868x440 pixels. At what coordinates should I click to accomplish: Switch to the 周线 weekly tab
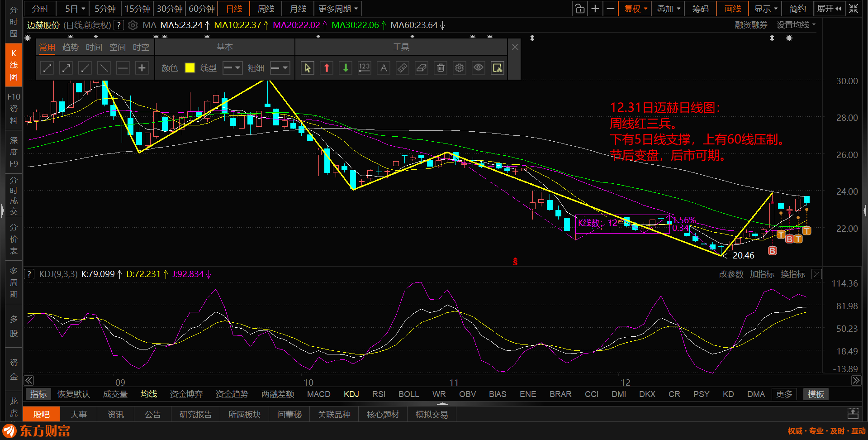[266, 9]
